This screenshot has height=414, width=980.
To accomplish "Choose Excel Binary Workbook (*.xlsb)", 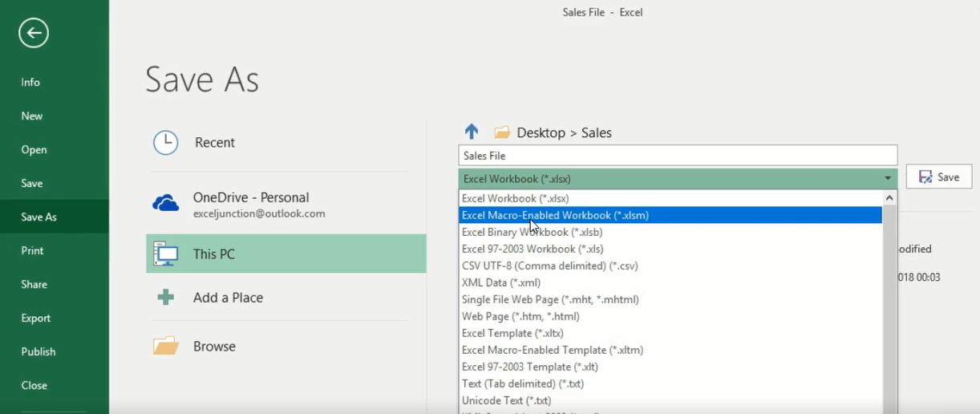I will [x=670, y=232].
